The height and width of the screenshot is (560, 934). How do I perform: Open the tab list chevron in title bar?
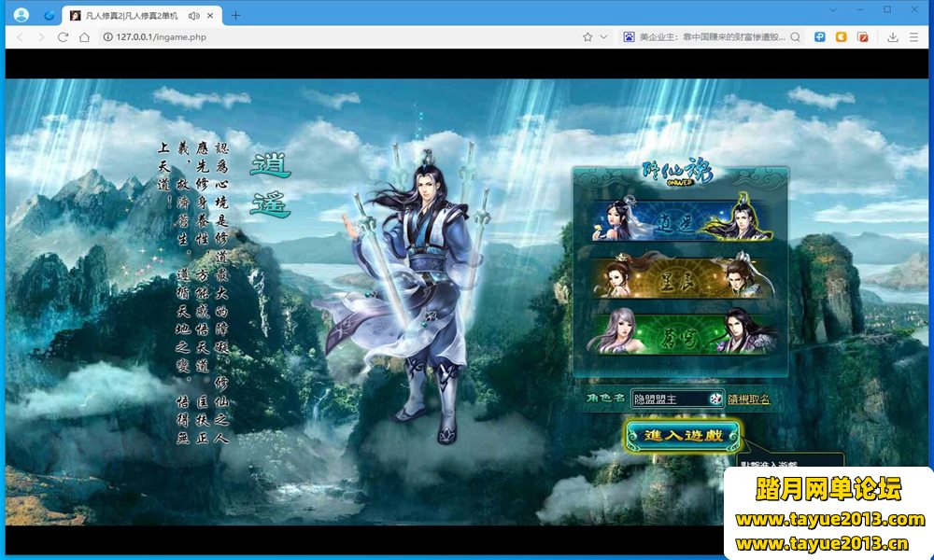click(831, 9)
